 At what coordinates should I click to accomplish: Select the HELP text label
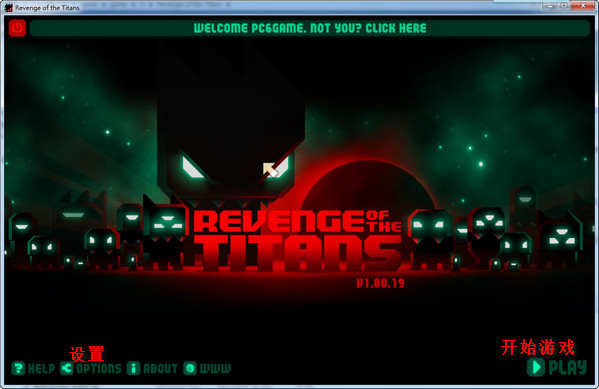pos(41,368)
